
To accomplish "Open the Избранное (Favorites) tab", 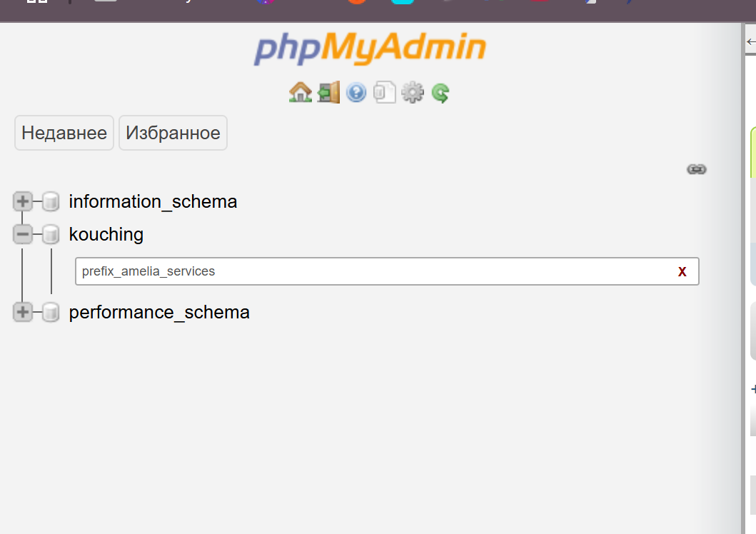I will point(173,133).
